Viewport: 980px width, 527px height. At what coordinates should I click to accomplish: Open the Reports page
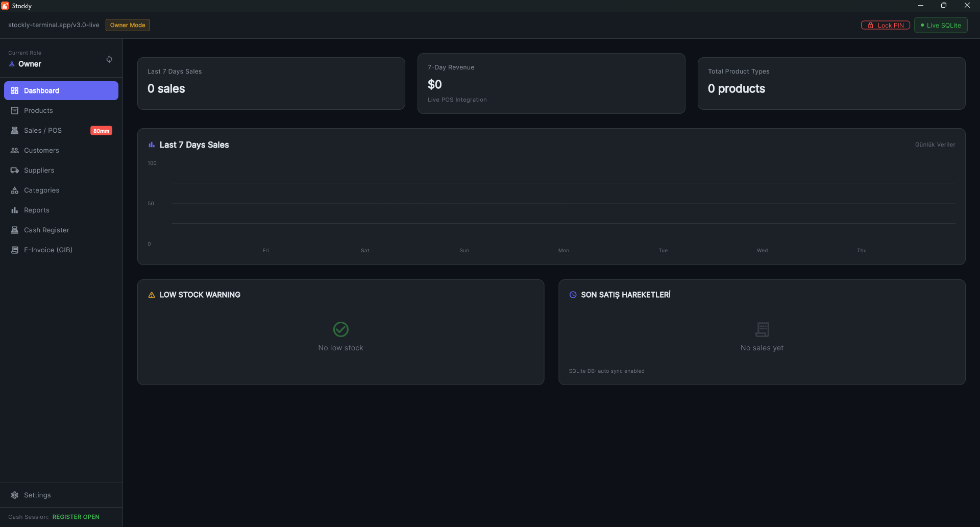pyautogui.click(x=61, y=210)
